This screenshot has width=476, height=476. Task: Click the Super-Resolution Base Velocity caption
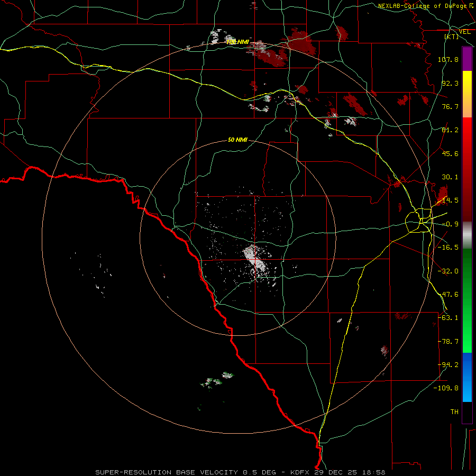(x=241, y=472)
